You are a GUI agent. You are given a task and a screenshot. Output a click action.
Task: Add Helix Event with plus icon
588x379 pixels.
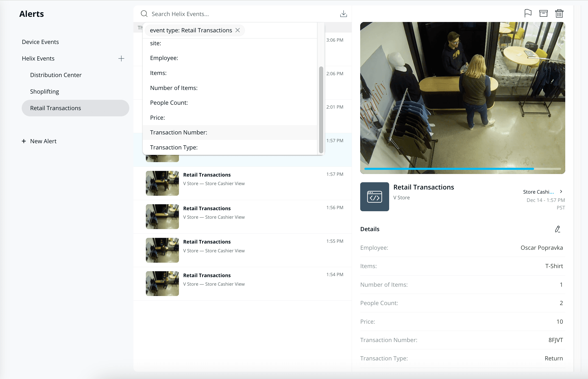[121, 59]
